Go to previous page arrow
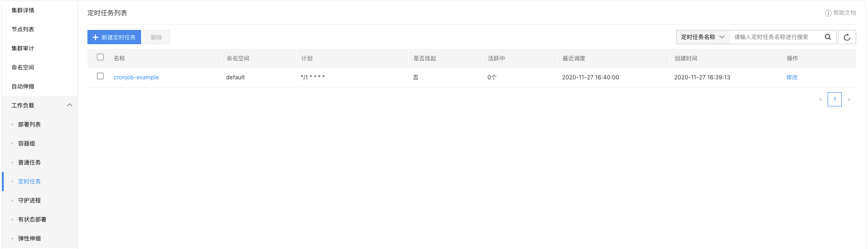The width and height of the screenshot is (868, 249). pyautogui.click(x=820, y=99)
